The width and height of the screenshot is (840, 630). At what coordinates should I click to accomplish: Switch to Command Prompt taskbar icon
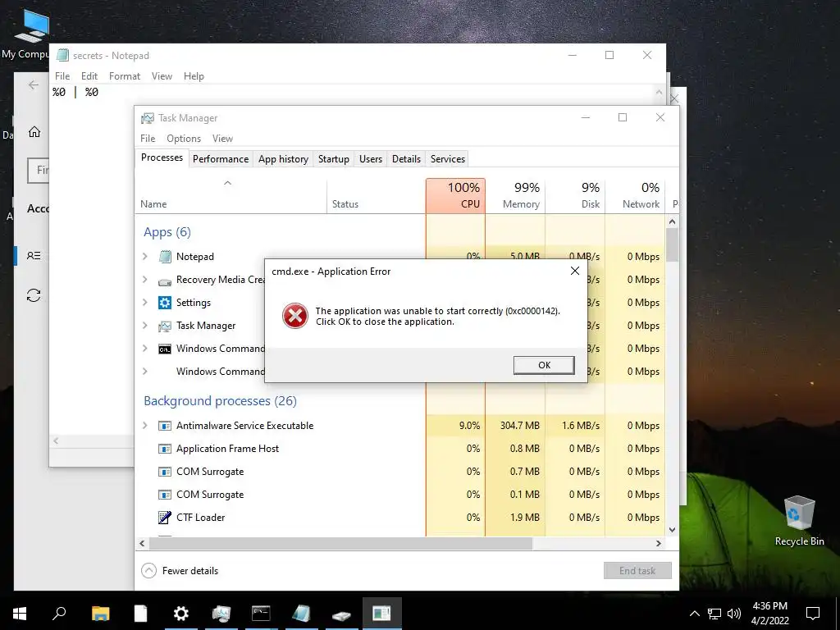[261, 614]
